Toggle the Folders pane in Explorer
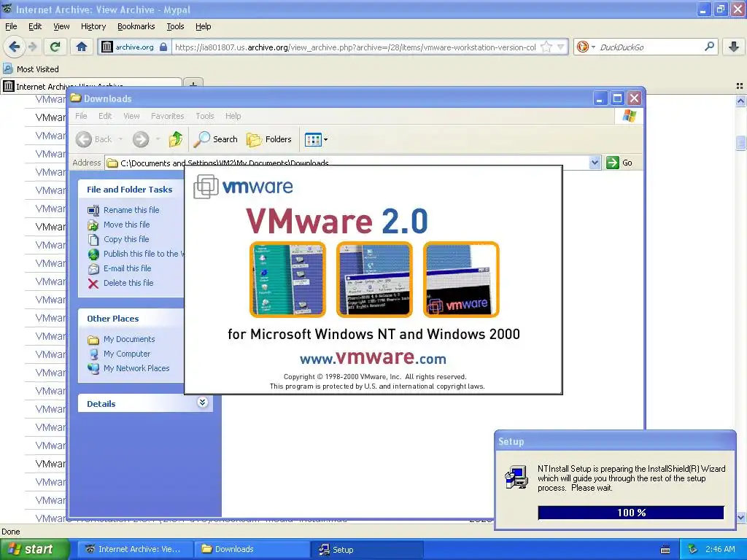747x560 pixels. pyautogui.click(x=268, y=139)
